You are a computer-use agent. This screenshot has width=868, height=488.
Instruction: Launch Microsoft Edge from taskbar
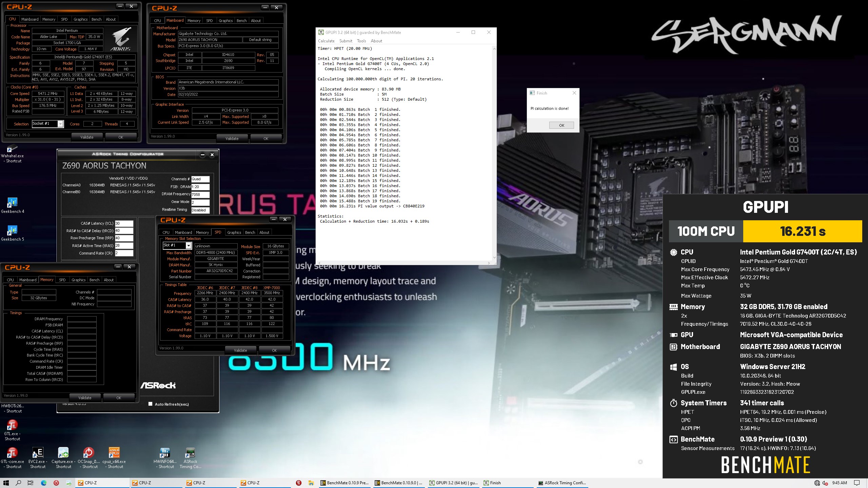tap(43, 483)
